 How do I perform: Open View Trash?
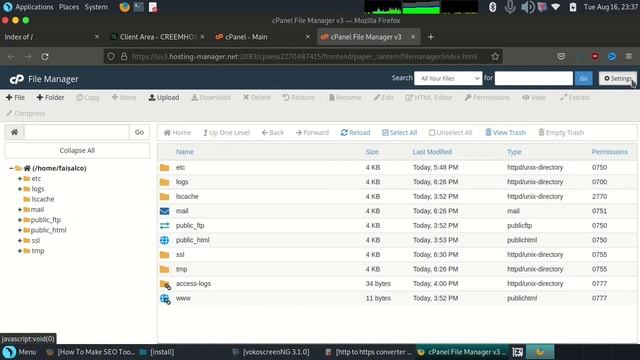point(505,133)
